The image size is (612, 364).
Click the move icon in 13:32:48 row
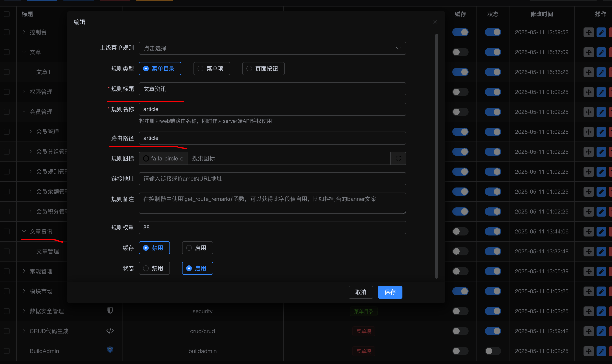click(589, 251)
